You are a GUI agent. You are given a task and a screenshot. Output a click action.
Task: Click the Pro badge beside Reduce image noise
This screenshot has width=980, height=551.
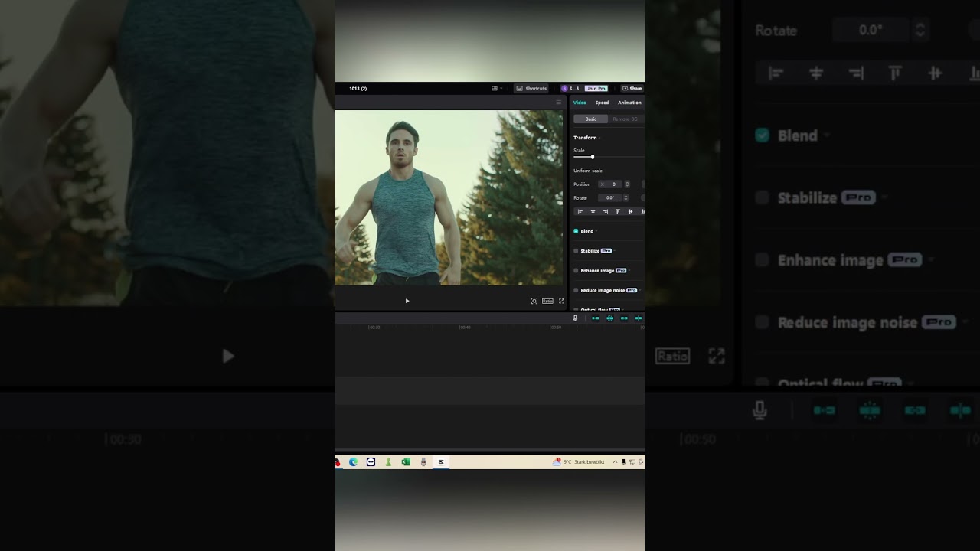632,291
